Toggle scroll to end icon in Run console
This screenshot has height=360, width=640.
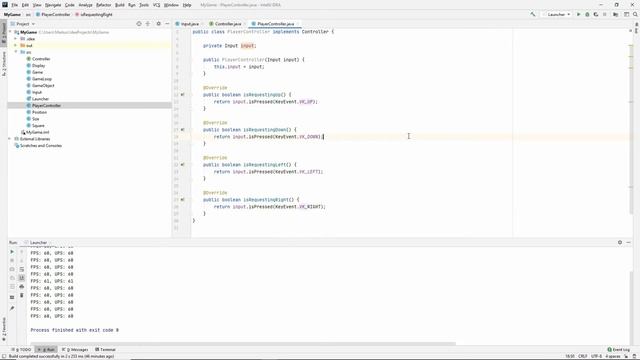click(x=22, y=278)
